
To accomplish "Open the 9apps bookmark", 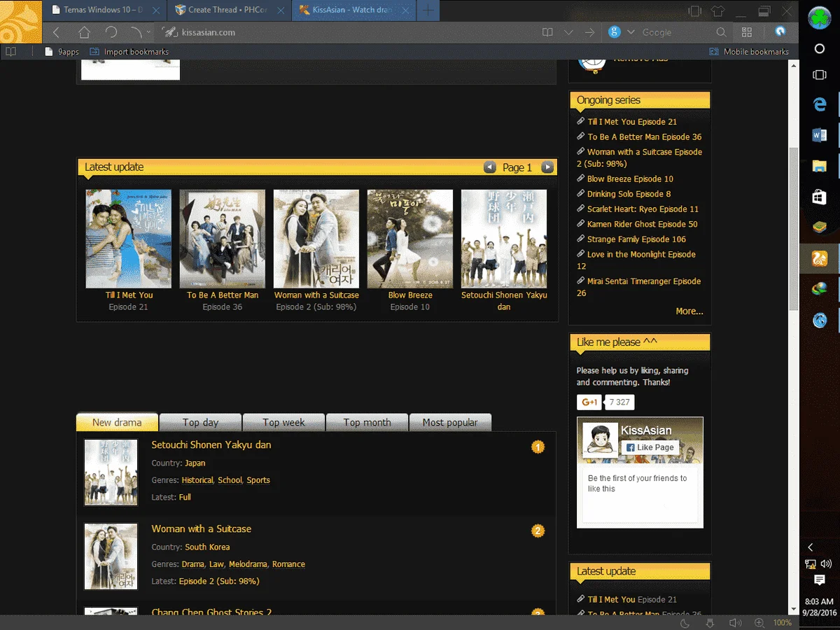I will [62, 52].
